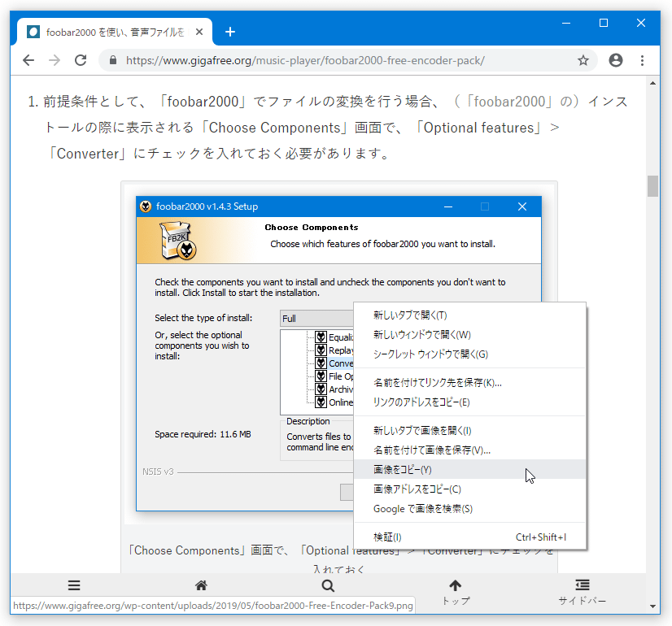Image resolution: width=672 pixels, height=626 pixels.
Task: Choose シークレット ウィンドウで開く(G)
Action: coord(469,354)
